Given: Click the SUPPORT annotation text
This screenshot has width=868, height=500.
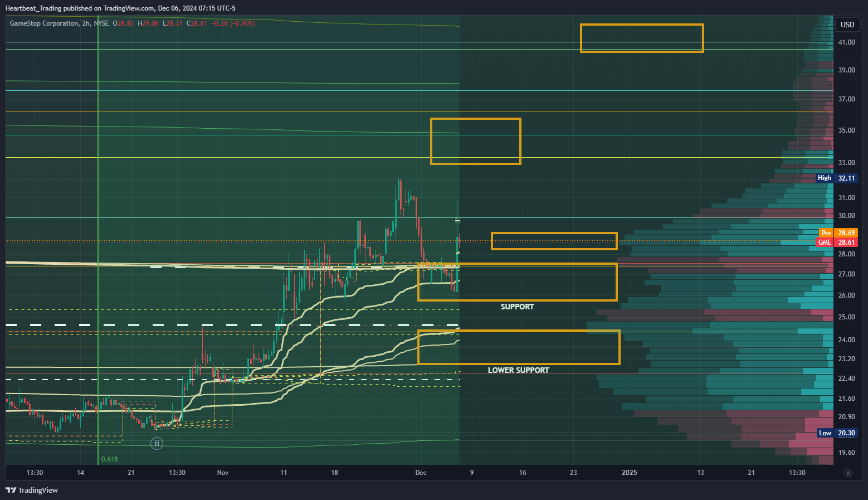Looking at the screenshot, I should pyautogui.click(x=517, y=307).
